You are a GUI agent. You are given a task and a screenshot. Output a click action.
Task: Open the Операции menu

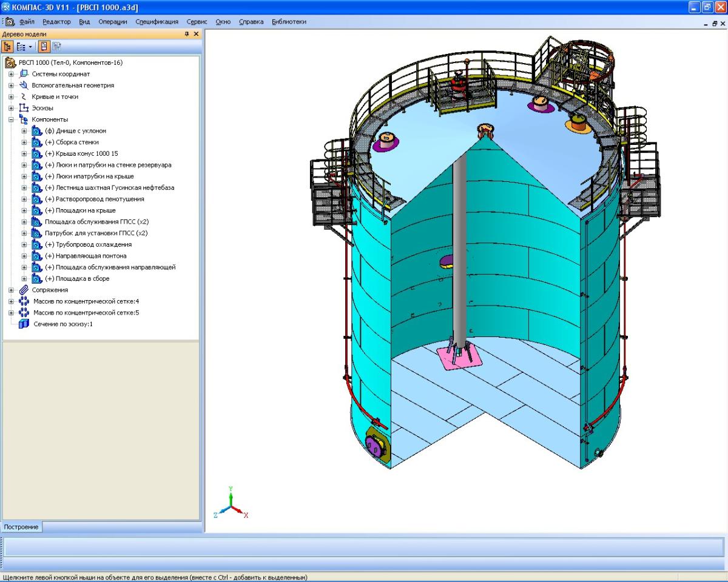click(113, 22)
